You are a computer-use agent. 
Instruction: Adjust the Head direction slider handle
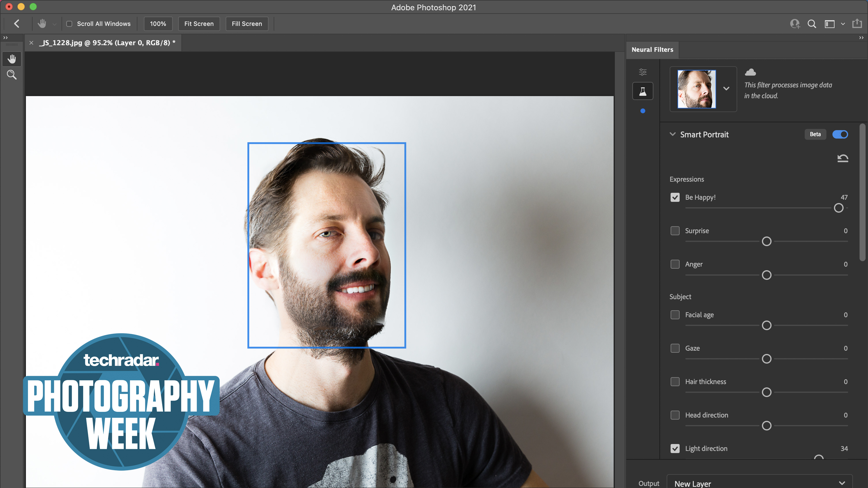(x=766, y=425)
